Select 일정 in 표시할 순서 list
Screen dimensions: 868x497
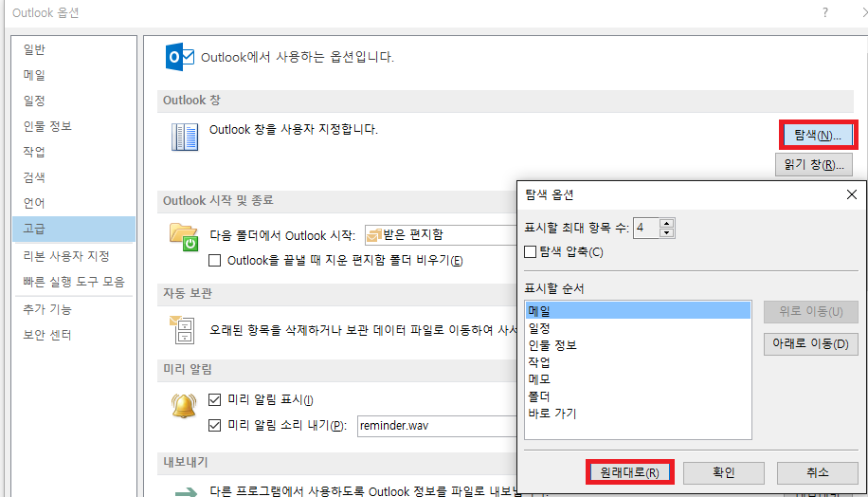(638, 328)
